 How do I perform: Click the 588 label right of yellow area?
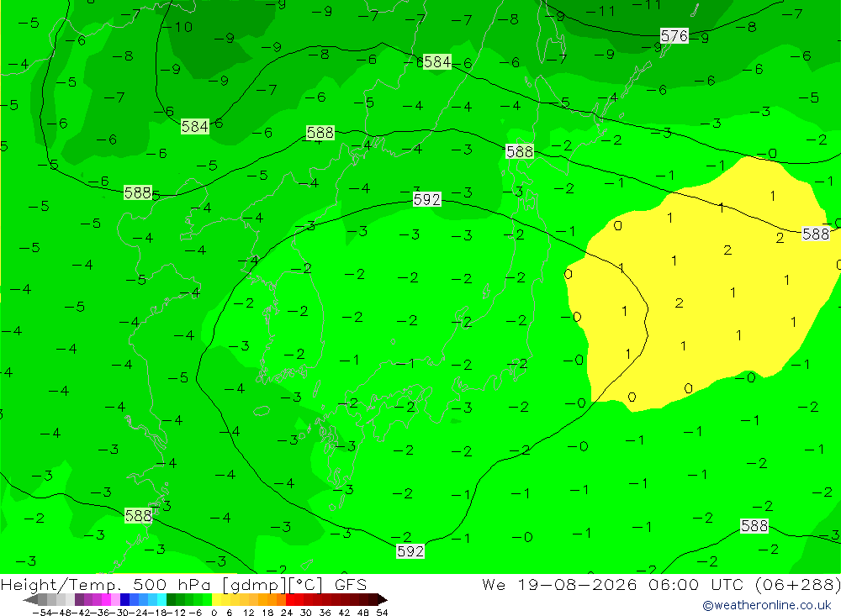[815, 234]
